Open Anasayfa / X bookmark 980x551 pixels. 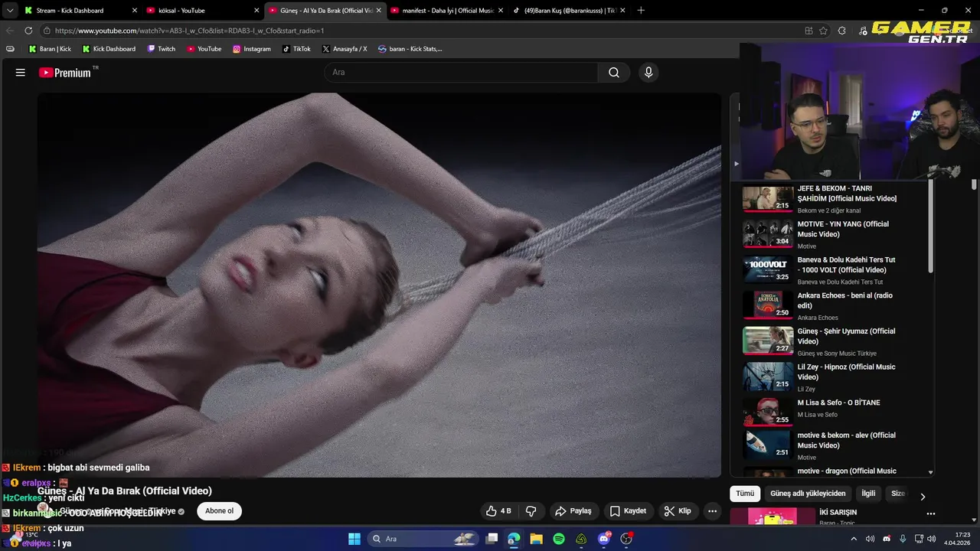(x=345, y=49)
